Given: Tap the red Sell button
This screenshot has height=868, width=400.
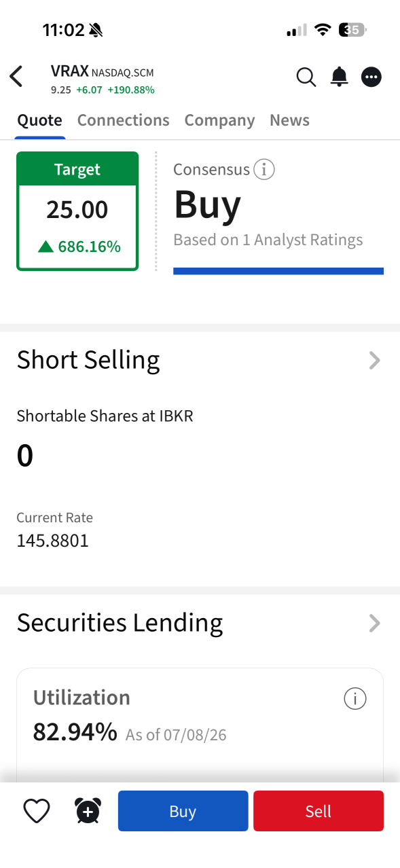Looking at the screenshot, I should [x=319, y=811].
